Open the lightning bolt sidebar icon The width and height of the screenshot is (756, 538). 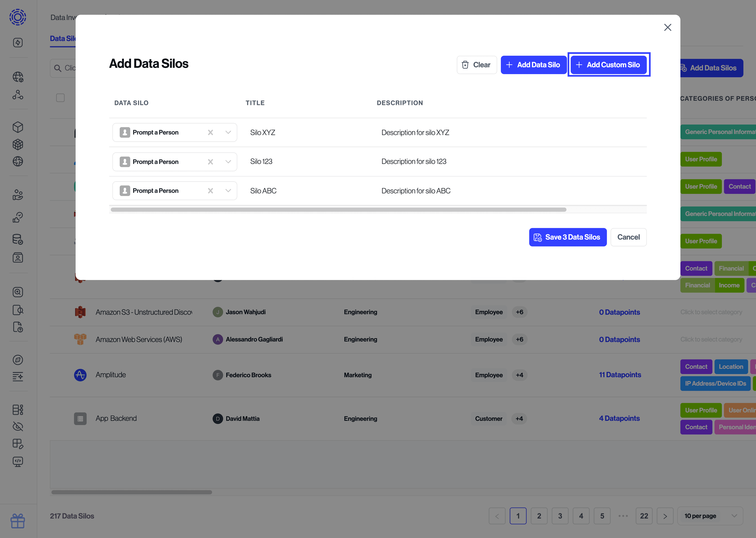pos(18,42)
